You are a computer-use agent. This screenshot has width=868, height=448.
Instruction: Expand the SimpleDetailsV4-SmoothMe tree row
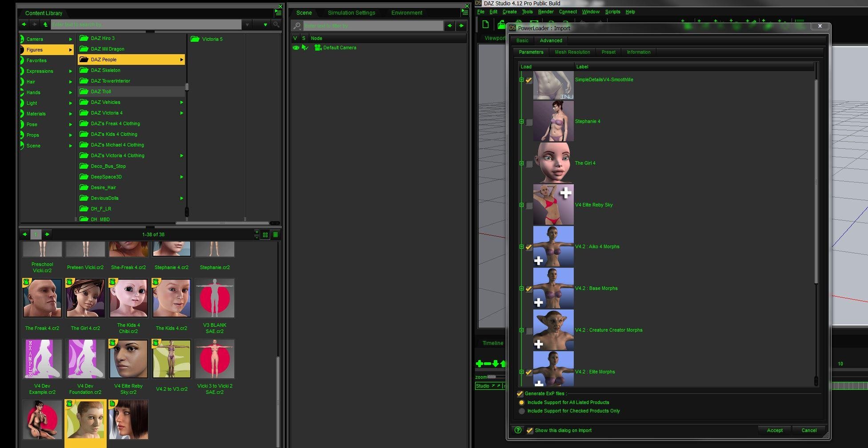pos(521,80)
